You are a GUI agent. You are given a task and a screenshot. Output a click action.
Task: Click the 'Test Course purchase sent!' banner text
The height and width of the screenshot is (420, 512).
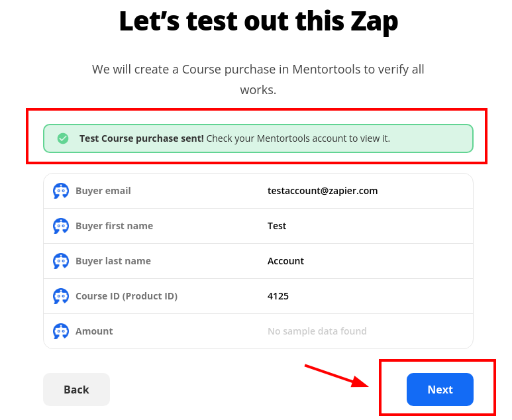pyautogui.click(x=141, y=138)
